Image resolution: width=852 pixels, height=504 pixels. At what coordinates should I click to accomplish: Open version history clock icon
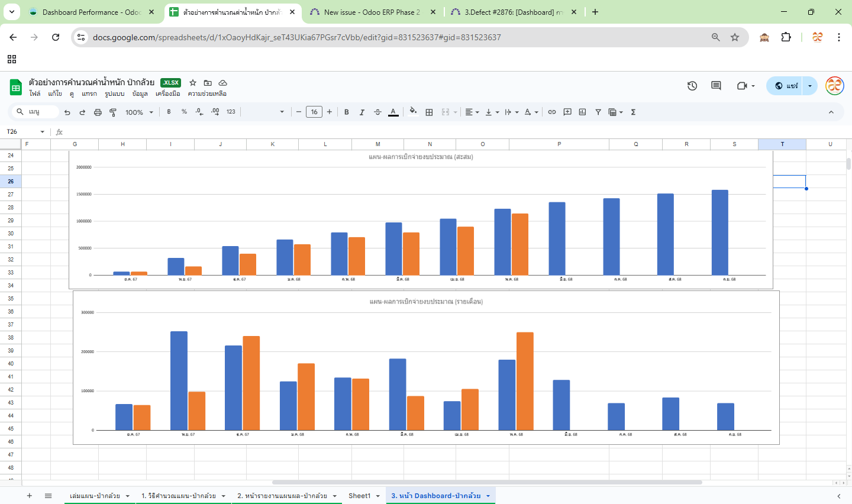click(x=692, y=86)
